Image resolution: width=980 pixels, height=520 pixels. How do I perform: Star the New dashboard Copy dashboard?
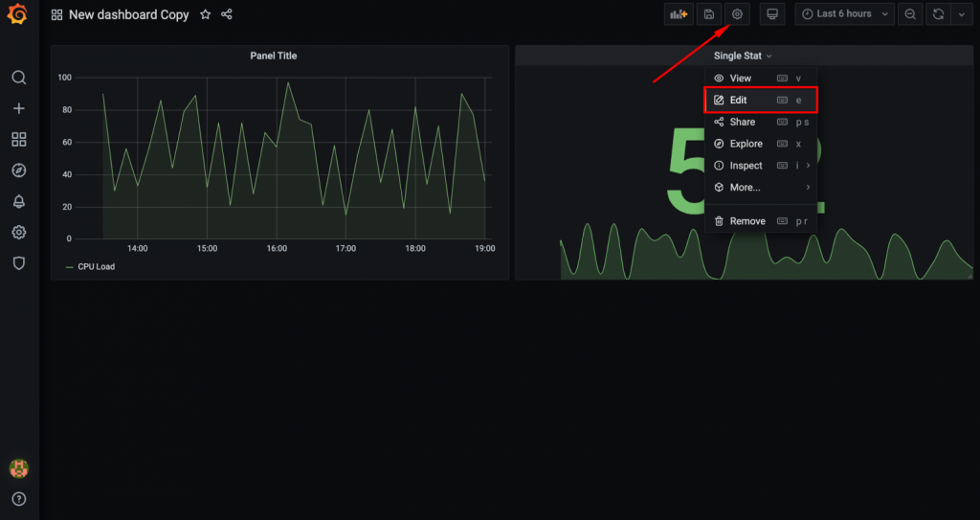tap(205, 15)
